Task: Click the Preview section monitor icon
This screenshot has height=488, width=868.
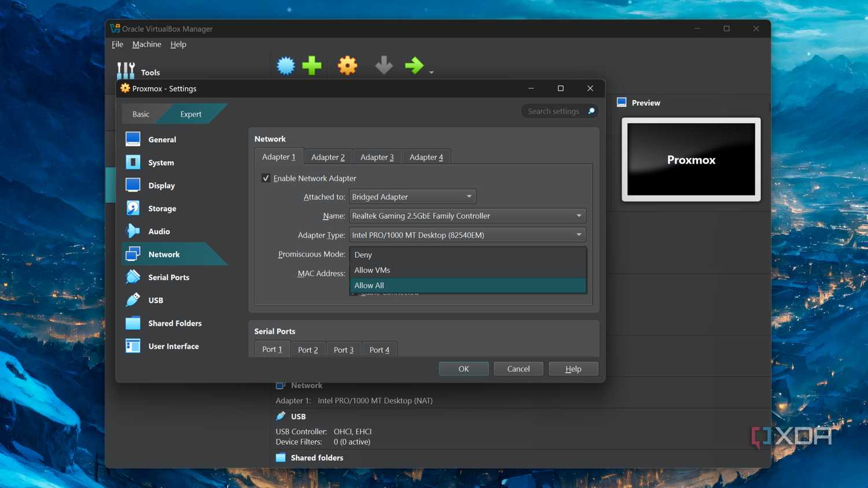Action: click(621, 102)
